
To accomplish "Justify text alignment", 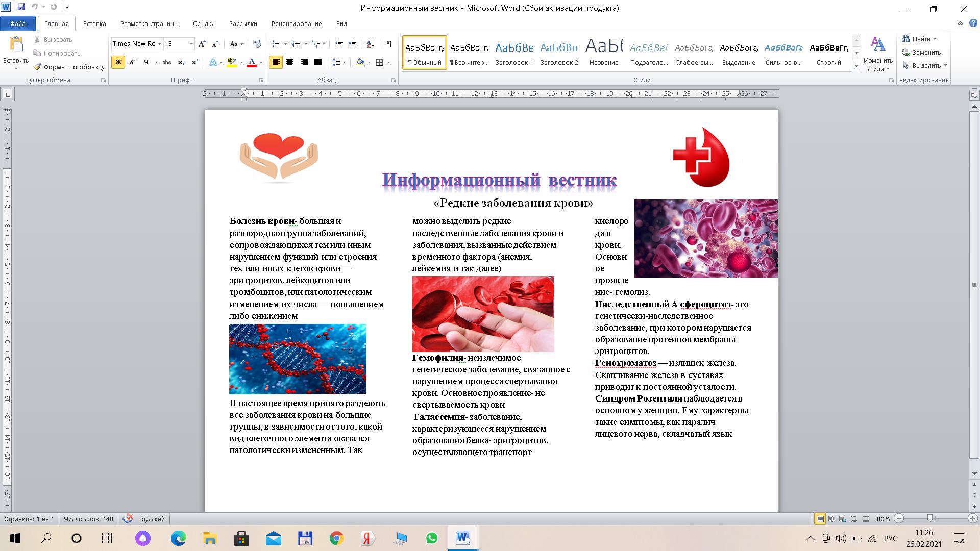I will (x=317, y=62).
